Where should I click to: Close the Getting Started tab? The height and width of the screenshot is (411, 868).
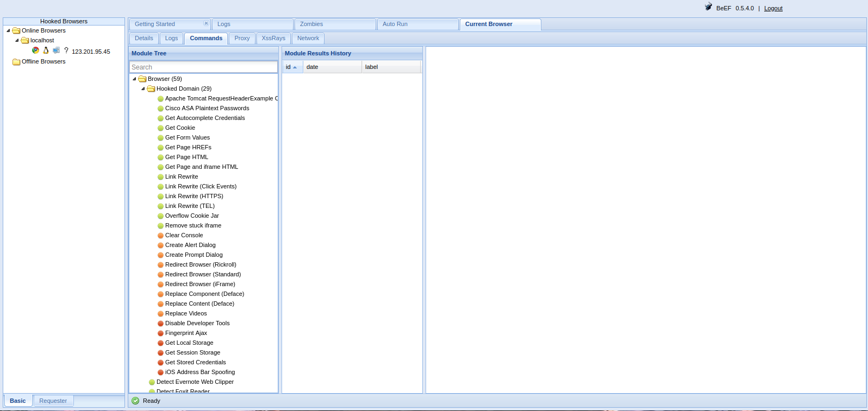click(x=206, y=23)
